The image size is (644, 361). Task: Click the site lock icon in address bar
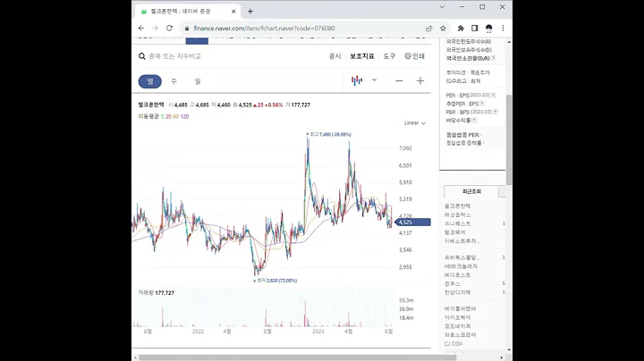point(187,29)
